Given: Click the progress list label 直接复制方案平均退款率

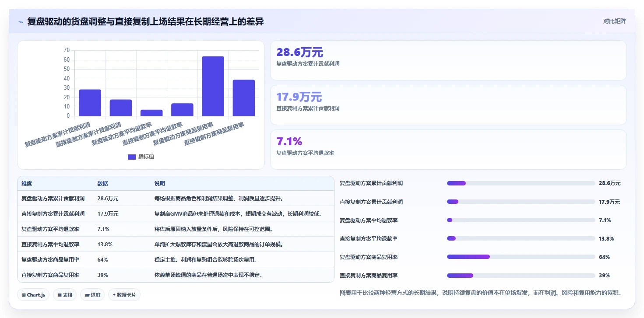Looking at the screenshot, I should (x=369, y=238).
